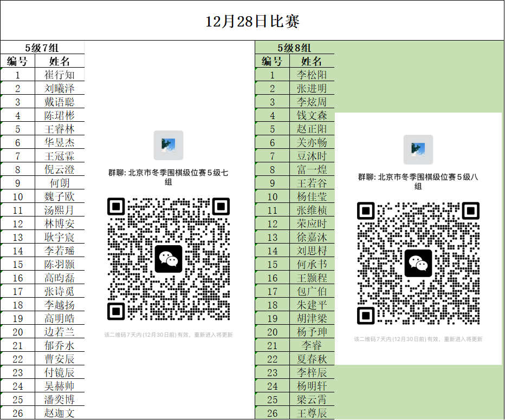Select the name cell 崔行知
Screen dimensions: 505x420
click(60, 75)
